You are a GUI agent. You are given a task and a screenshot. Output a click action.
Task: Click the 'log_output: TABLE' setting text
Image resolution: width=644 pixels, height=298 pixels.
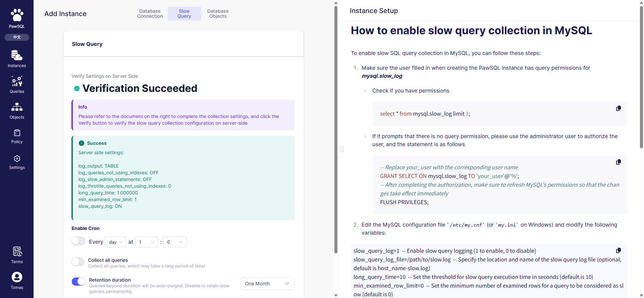coord(99,166)
